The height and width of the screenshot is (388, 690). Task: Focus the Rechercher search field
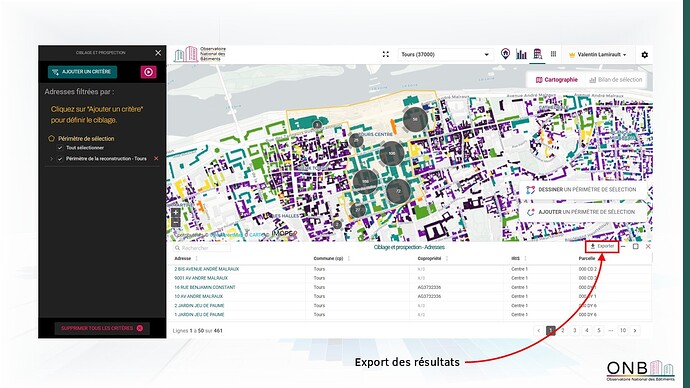(202, 248)
